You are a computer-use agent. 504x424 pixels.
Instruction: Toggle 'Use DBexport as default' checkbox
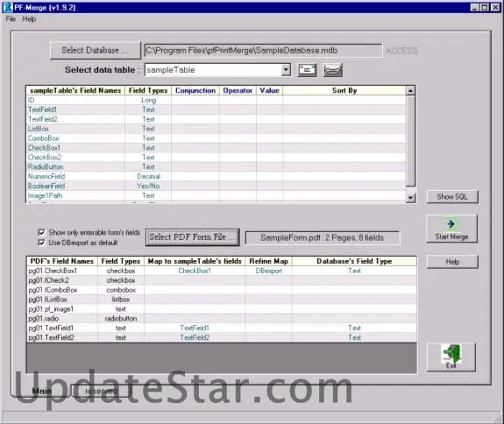click(x=41, y=243)
